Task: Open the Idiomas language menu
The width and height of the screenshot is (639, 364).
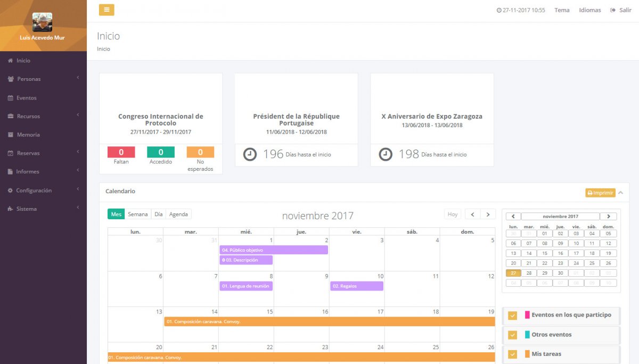Action: pyautogui.click(x=589, y=10)
